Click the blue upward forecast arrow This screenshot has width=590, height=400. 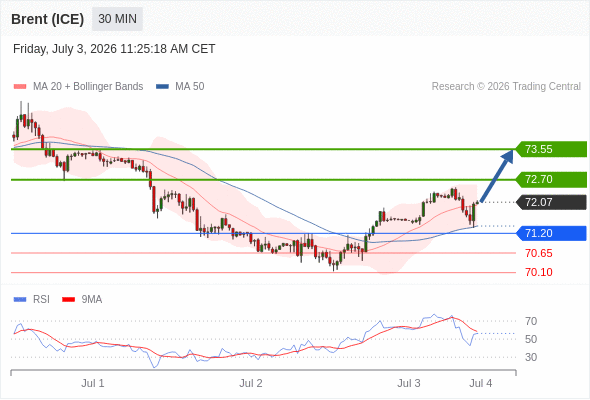coord(497,176)
